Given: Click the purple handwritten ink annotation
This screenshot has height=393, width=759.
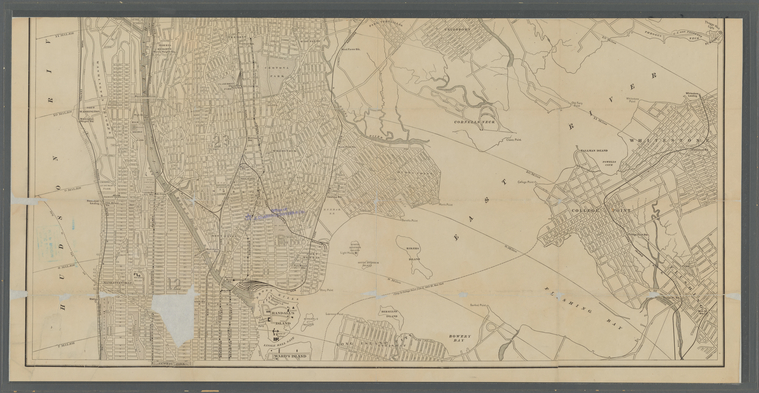Looking at the screenshot, I should (274, 214).
